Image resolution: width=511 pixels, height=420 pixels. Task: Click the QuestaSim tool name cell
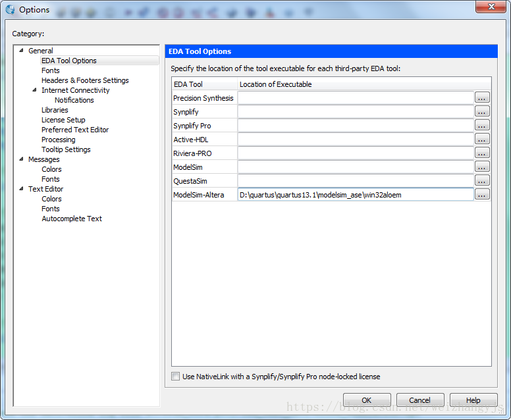pyautogui.click(x=204, y=181)
